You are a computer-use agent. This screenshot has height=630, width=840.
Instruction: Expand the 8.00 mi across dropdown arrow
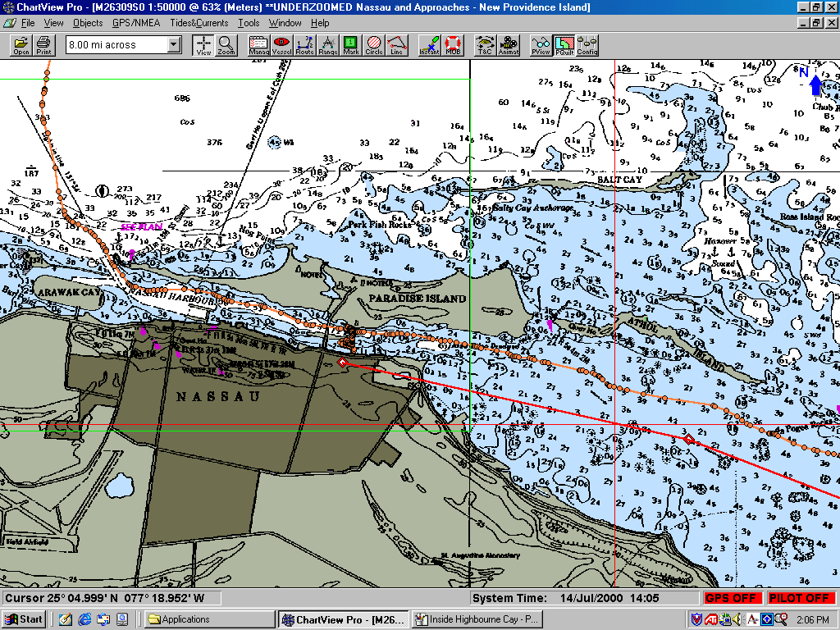(173, 45)
